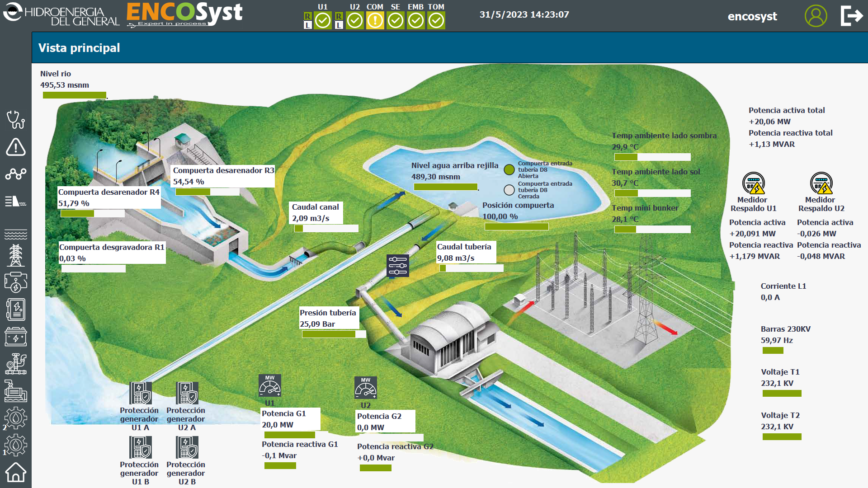The height and width of the screenshot is (488, 868).
Task: Click the EMB status check indicator
Action: [x=416, y=20]
